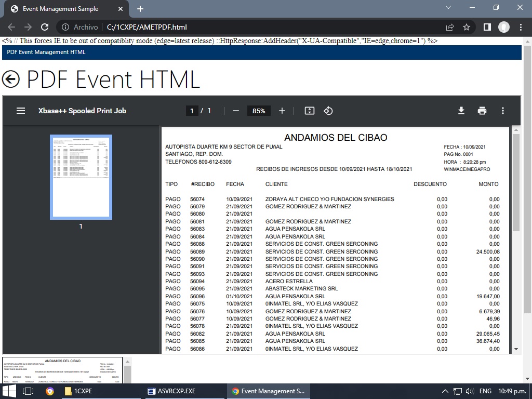
Task: Go forward in browser history
Action: tap(28, 27)
